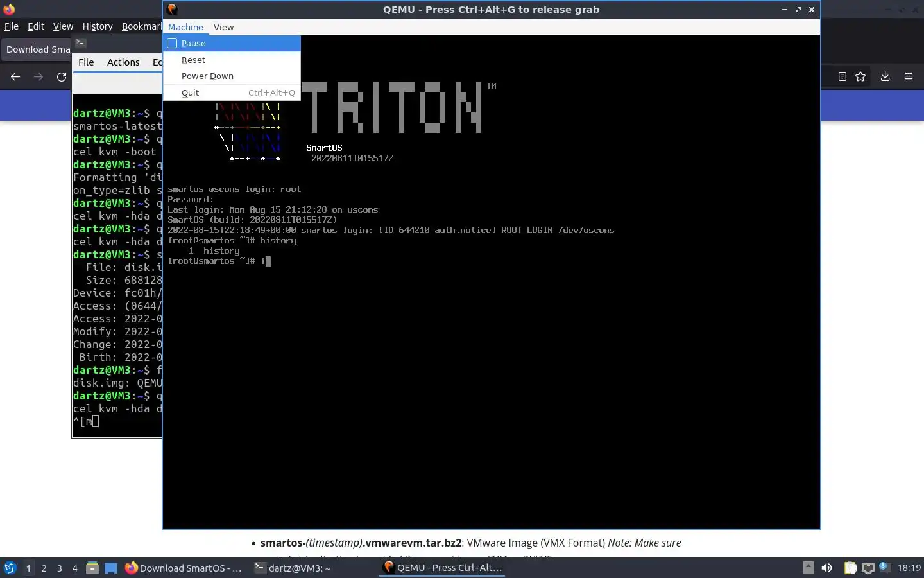924x578 pixels.
Task: Open the clipboard manager tray icon
Action: [x=850, y=568]
